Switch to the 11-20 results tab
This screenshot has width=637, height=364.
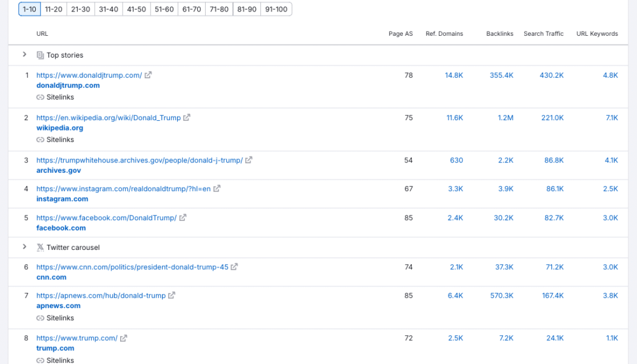(53, 9)
